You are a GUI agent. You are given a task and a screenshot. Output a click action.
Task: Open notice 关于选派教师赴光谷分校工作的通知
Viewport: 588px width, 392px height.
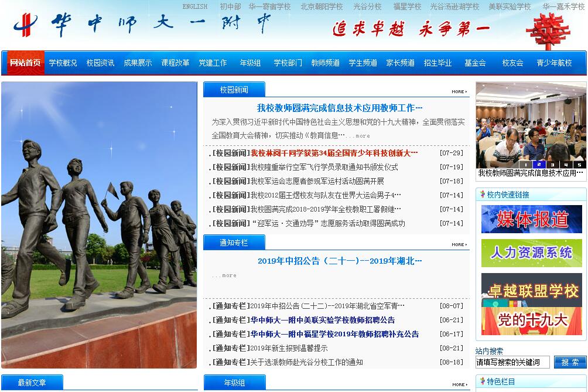coord(306,362)
